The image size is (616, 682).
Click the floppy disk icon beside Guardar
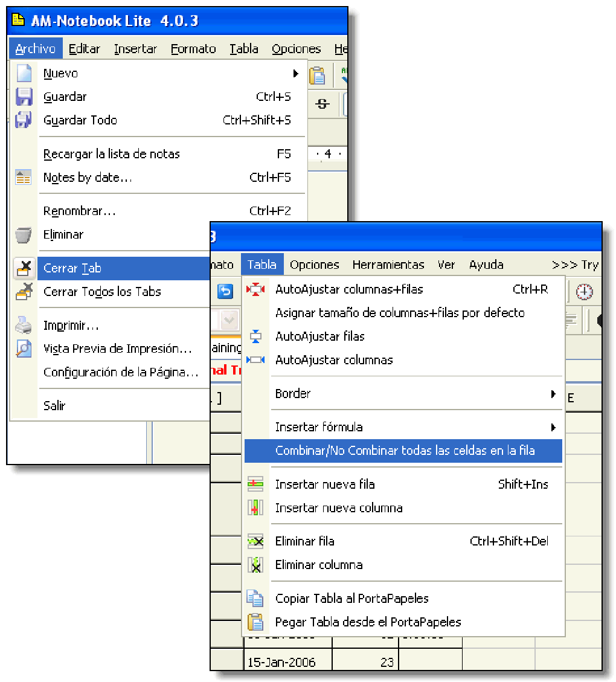23,97
